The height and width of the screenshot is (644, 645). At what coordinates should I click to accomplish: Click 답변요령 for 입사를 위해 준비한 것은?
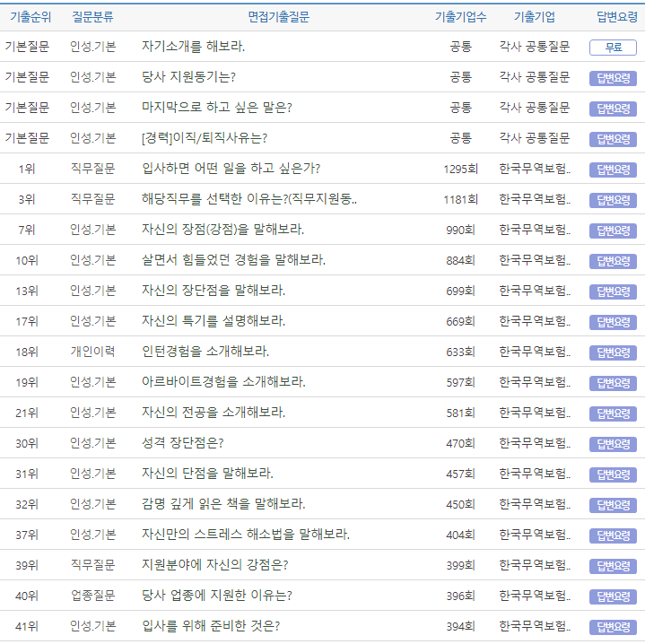coord(613,627)
